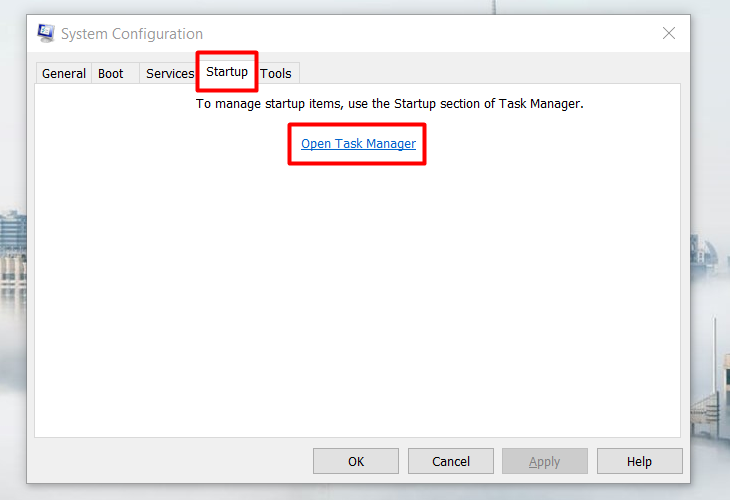Open the Boot tab
The height and width of the screenshot is (500, 730).
pos(111,74)
